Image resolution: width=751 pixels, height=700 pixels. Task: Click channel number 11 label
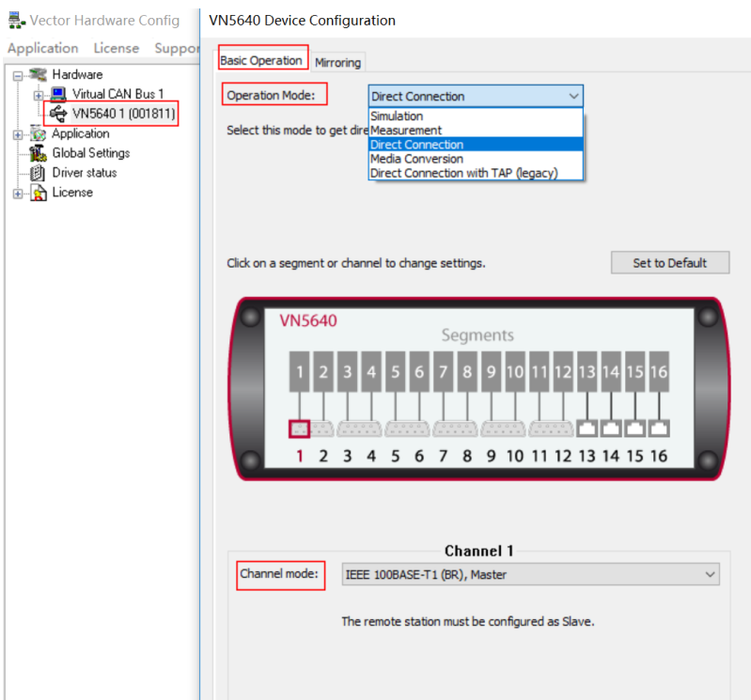pos(540,457)
